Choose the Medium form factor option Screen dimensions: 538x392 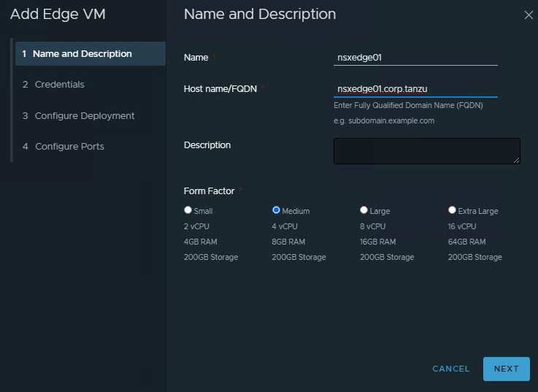point(277,210)
